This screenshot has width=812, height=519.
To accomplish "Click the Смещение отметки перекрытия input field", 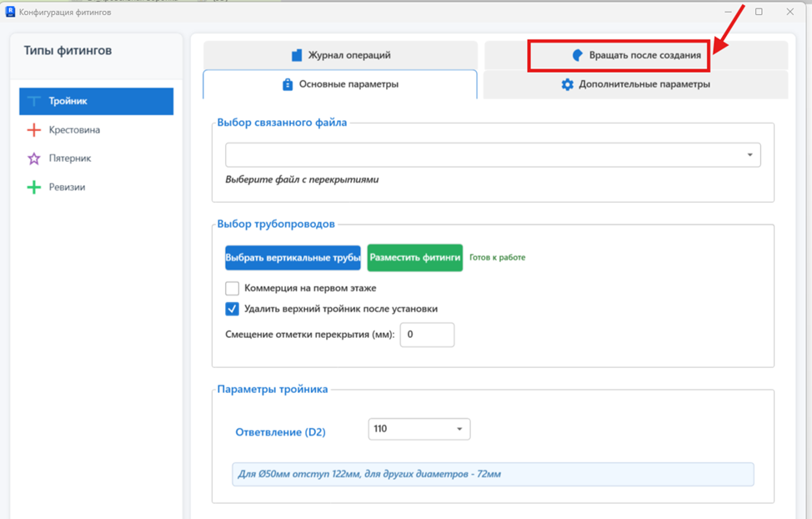I will click(x=427, y=335).
